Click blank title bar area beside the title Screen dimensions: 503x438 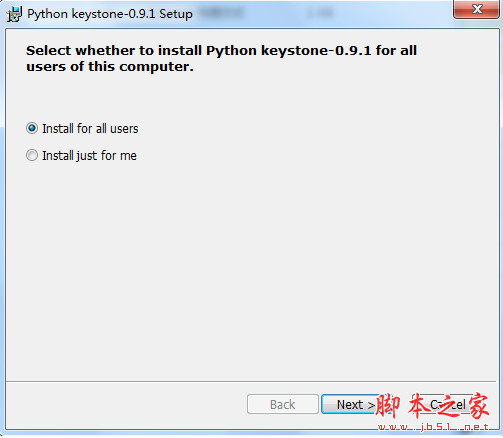coord(320,14)
